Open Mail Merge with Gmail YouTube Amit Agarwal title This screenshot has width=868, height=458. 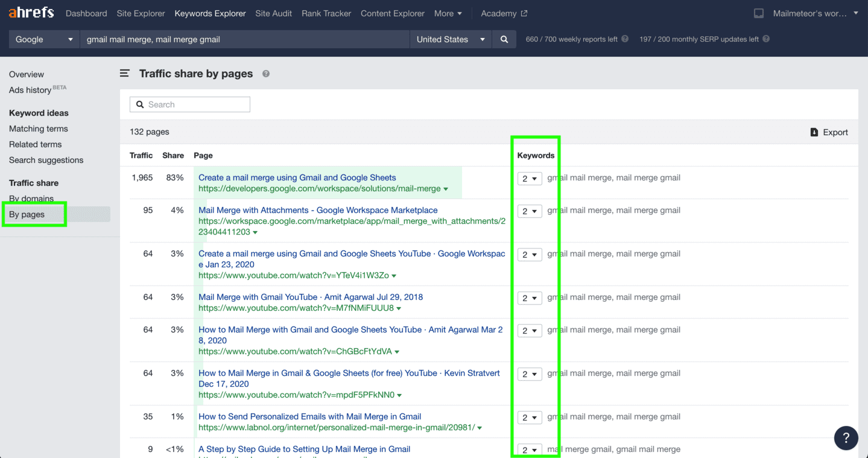(x=311, y=297)
